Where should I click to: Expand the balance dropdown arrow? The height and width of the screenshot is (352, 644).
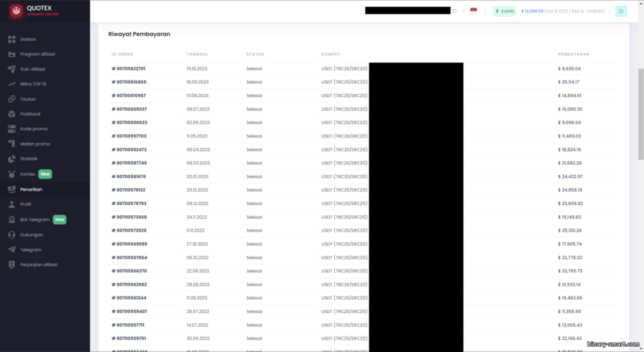pyautogui.click(x=610, y=11)
